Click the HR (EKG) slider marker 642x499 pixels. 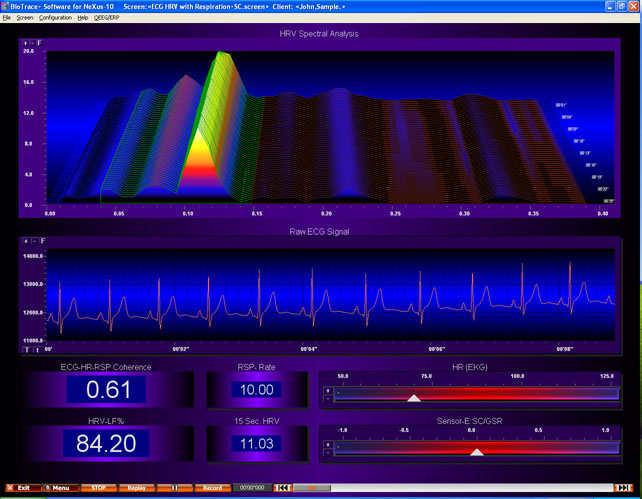(x=414, y=398)
